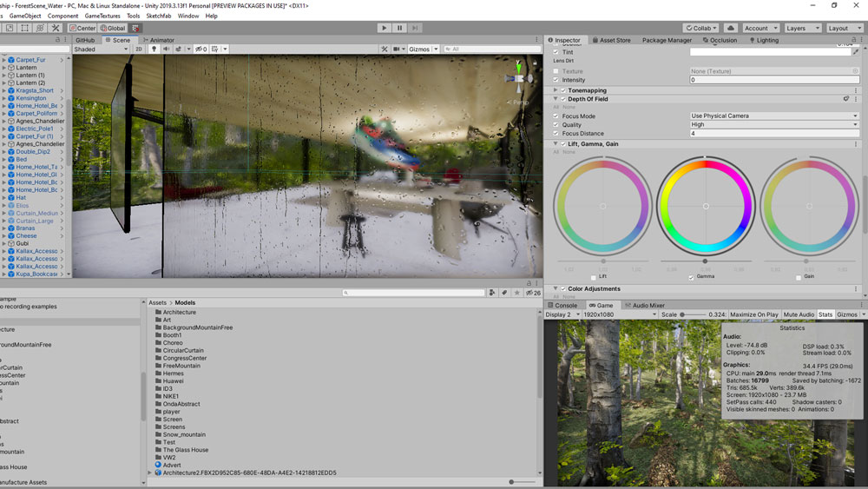Toggle handle rotation with the Global button

pos(113,28)
